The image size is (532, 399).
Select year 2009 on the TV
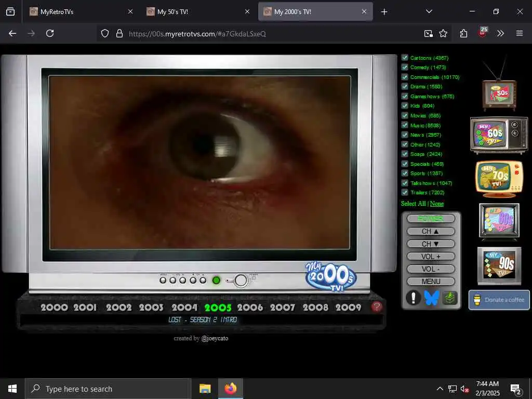tap(349, 308)
